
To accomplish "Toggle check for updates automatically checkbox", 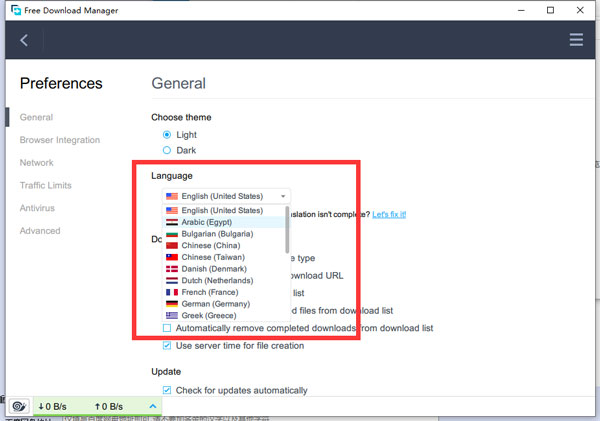I will pyautogui.click(x=167, y=390).
